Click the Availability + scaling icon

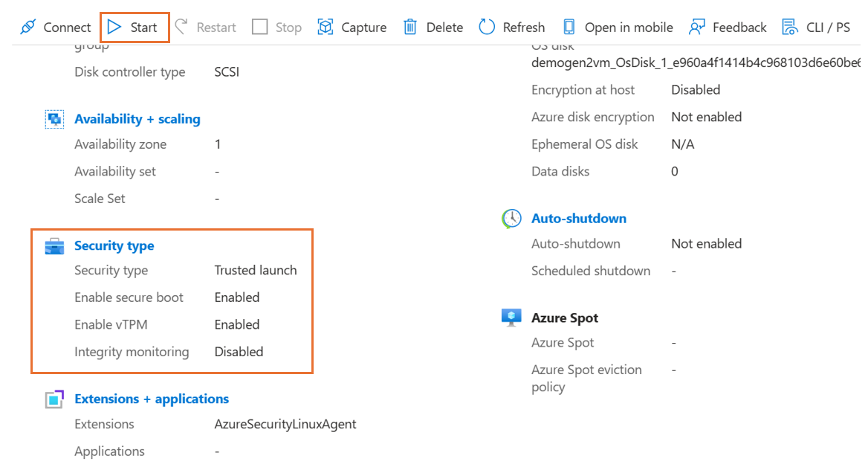coord(54,119)
